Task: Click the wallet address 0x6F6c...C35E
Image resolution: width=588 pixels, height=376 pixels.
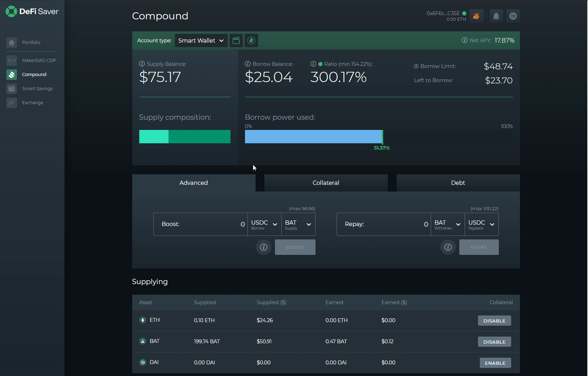Action: (x=443, y=13)
